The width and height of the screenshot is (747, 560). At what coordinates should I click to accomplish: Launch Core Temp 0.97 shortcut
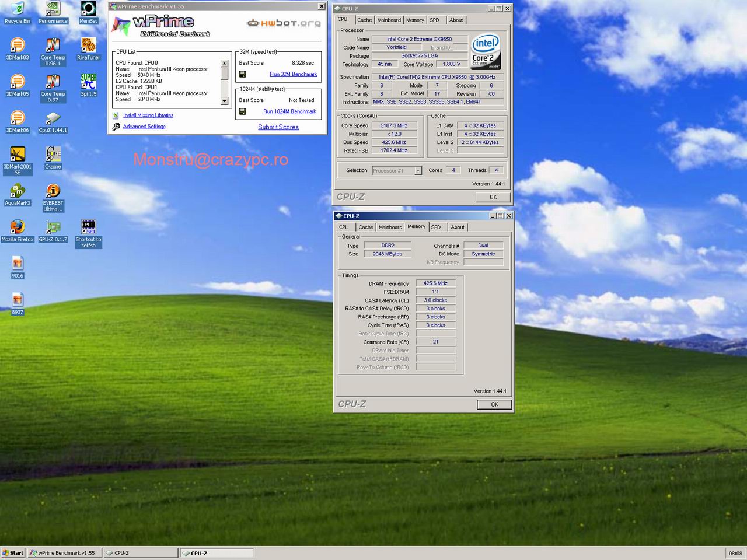coord(53,88)
